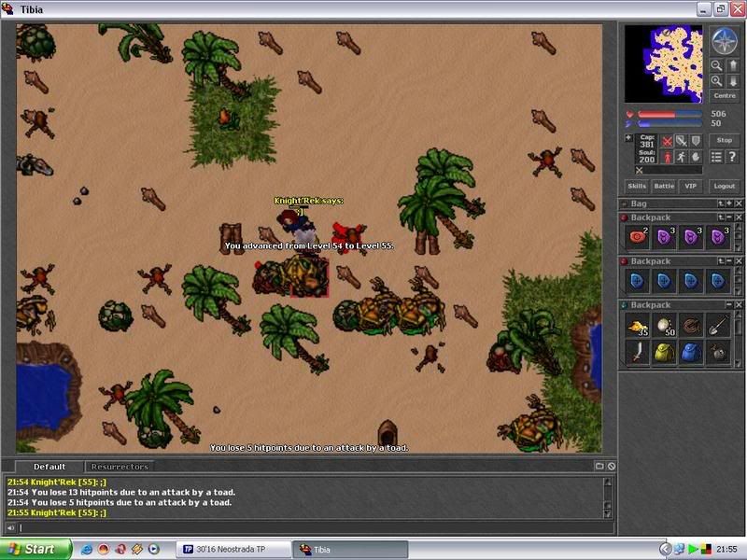Image resolution: width=747 pixels, height=560 pixels.
Task: Select the shovel item
Action: click(718, 326)
